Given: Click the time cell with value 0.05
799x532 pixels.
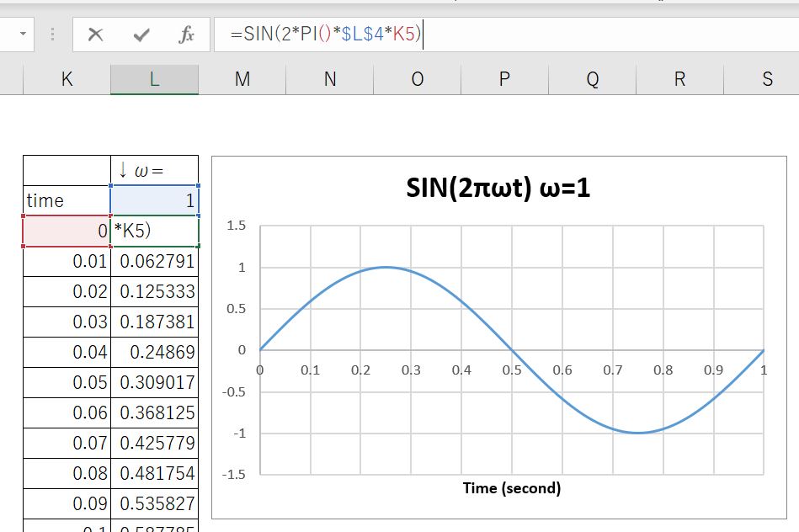Looking at the screenshot, I should [x=67, y=383].
